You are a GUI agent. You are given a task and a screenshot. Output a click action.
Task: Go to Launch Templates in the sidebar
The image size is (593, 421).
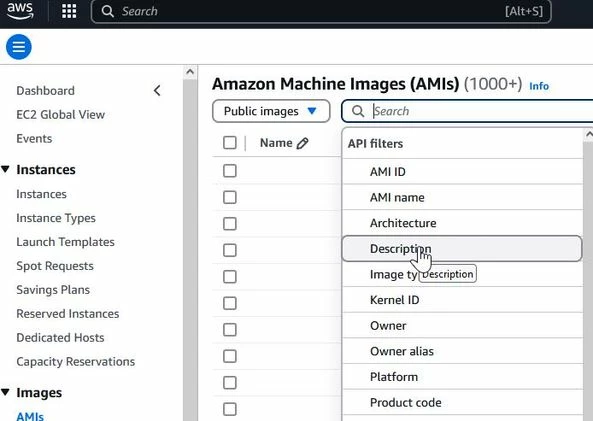tap(65, 242)
